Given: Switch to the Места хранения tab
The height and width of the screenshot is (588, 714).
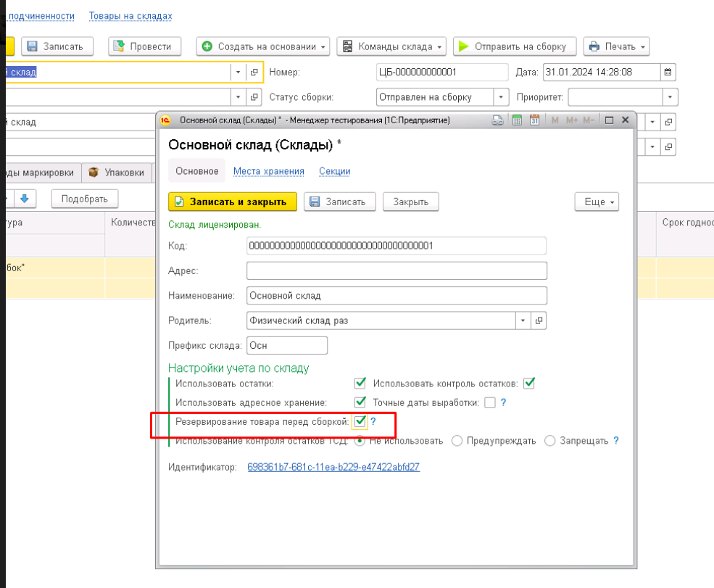Looking at the screenshot, I should tap(269, 171).
